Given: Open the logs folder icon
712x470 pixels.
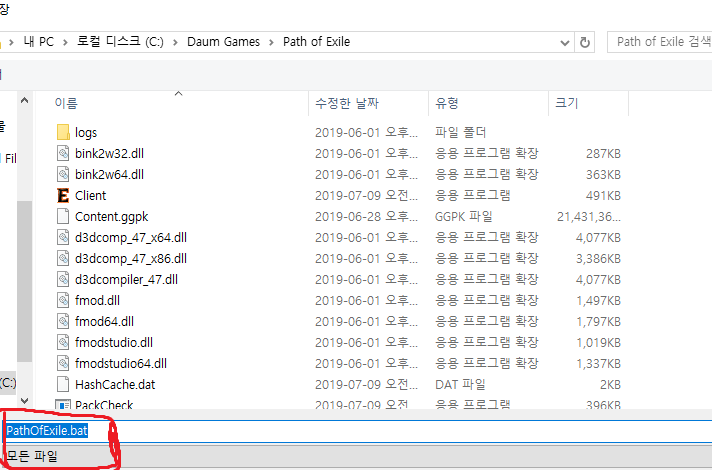Looking at the screenshot, I should click(63, 132).
